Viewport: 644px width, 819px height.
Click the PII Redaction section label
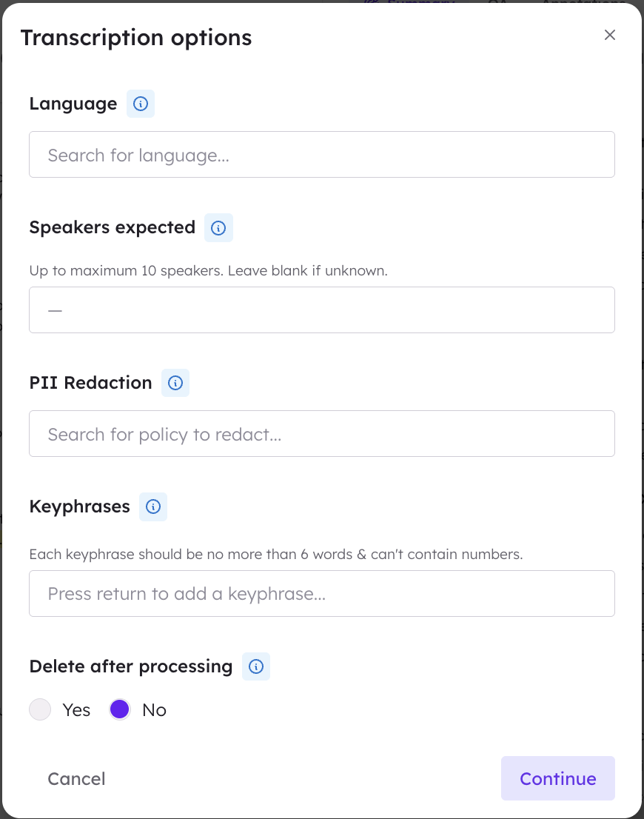pos(90,383)
